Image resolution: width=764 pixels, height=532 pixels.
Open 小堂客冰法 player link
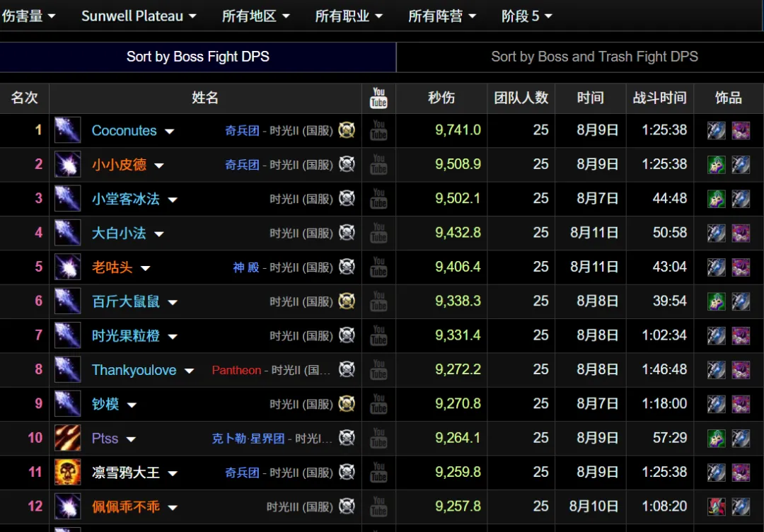(x=126, y=199)
